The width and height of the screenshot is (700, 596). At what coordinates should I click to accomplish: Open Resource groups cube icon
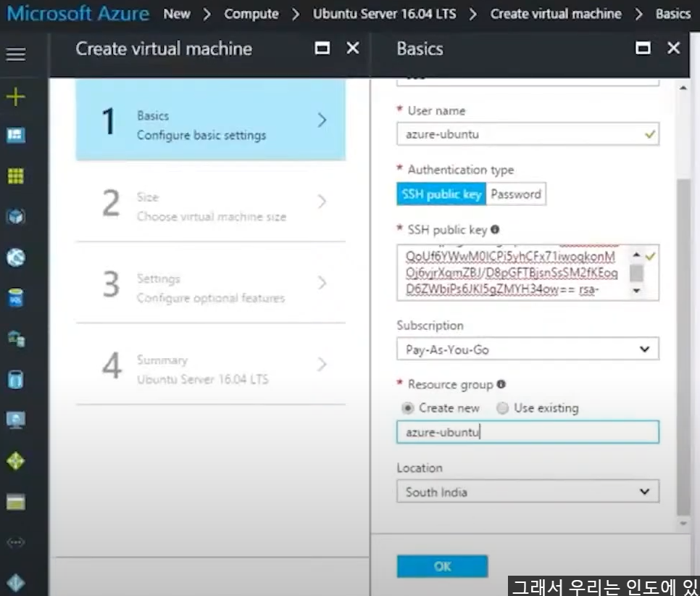pyautogui.click(x=16, y=217)
